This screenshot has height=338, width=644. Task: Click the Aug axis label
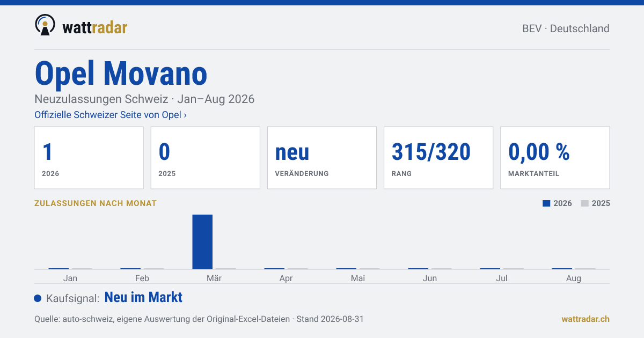coord(574,278)
